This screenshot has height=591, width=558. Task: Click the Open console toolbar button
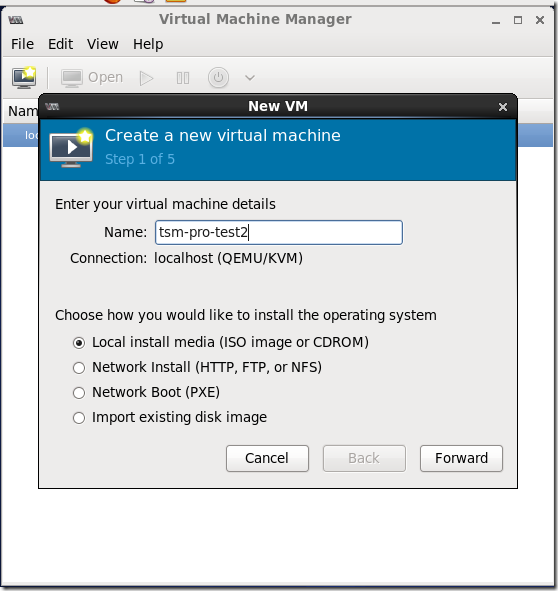click(x=92, y=78)
